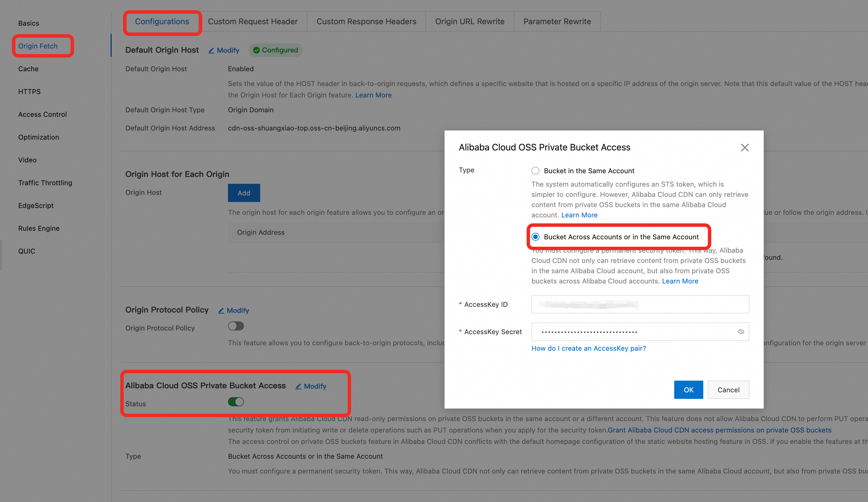Select Bucket in the Same Account radio
Image resolution: width=868 pixels, height=502 pixels.
535,171
